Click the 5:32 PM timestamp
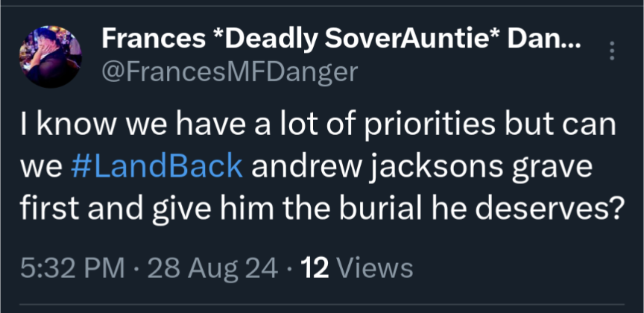Viewport: 644px width, 313px height. tap(72, 266)
